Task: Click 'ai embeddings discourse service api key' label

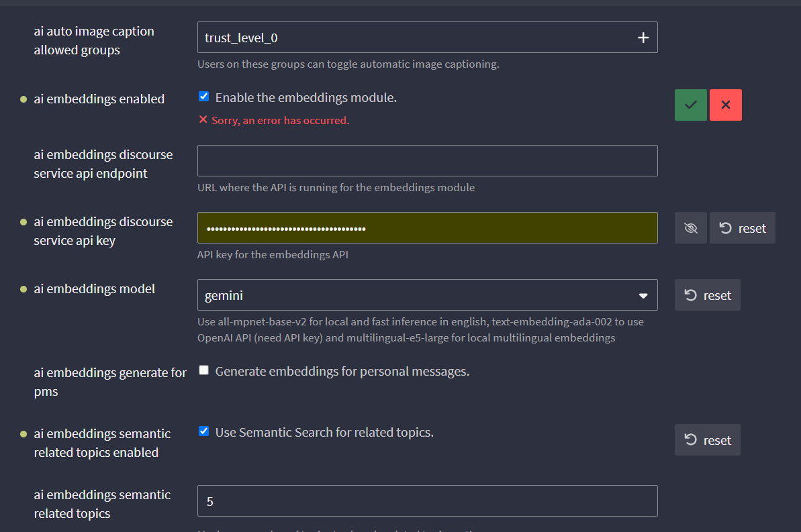Action: click(x=103, y=231)
